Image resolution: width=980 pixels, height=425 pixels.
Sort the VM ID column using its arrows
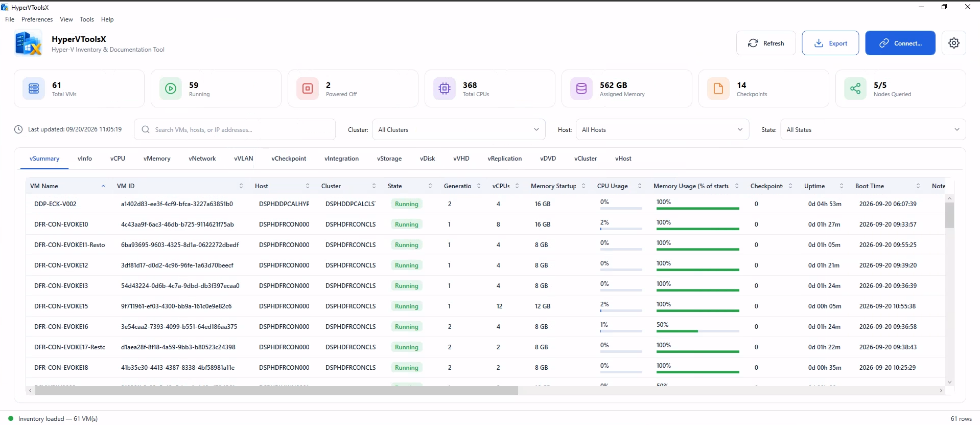(x=241, y=186)
